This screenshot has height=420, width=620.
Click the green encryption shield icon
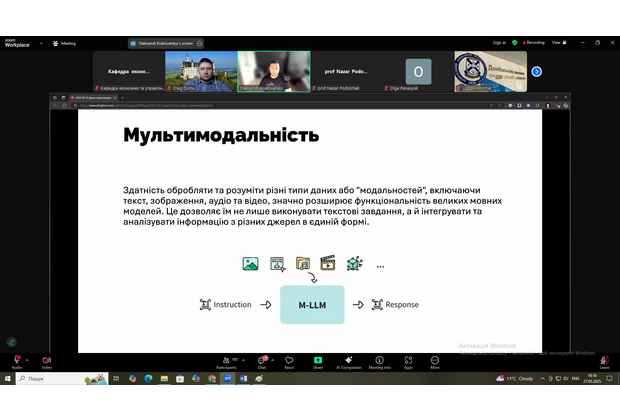pos(514,43)
